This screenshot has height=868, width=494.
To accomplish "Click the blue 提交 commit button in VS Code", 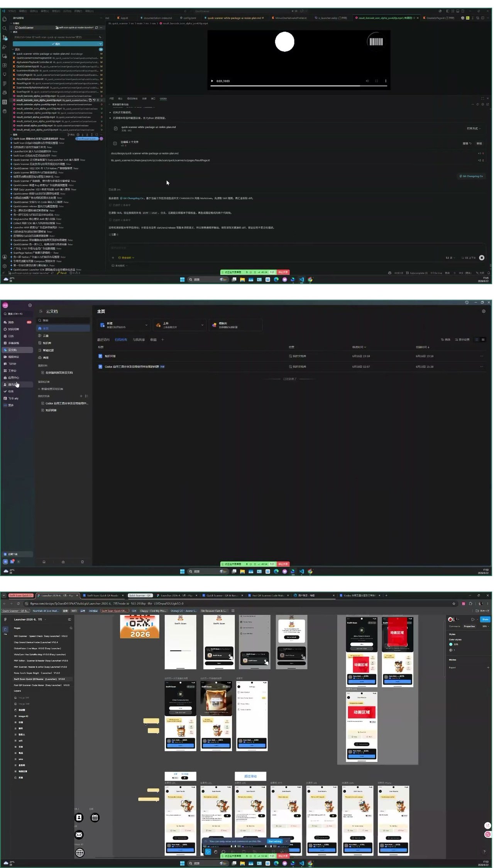I will pos(56,44).
